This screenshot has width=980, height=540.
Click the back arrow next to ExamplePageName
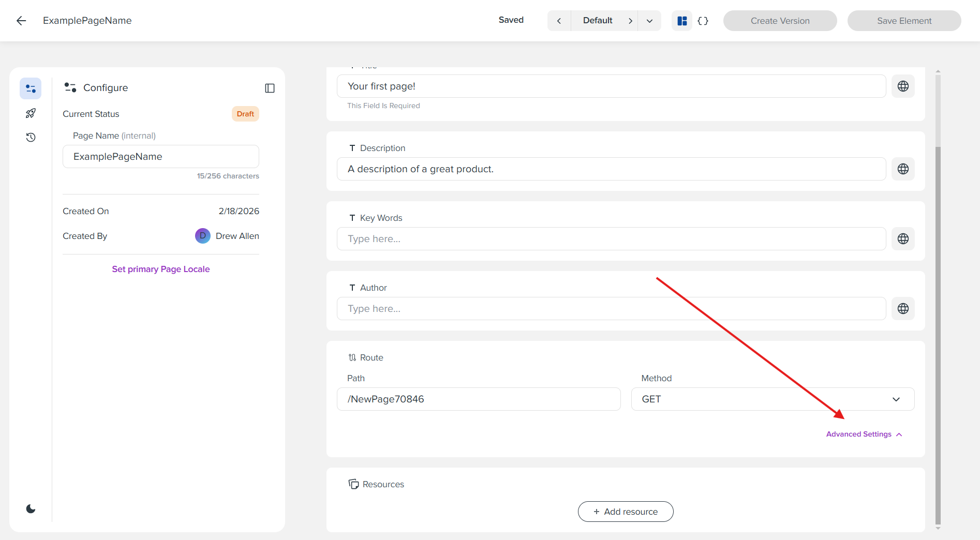tap(21, 21)
